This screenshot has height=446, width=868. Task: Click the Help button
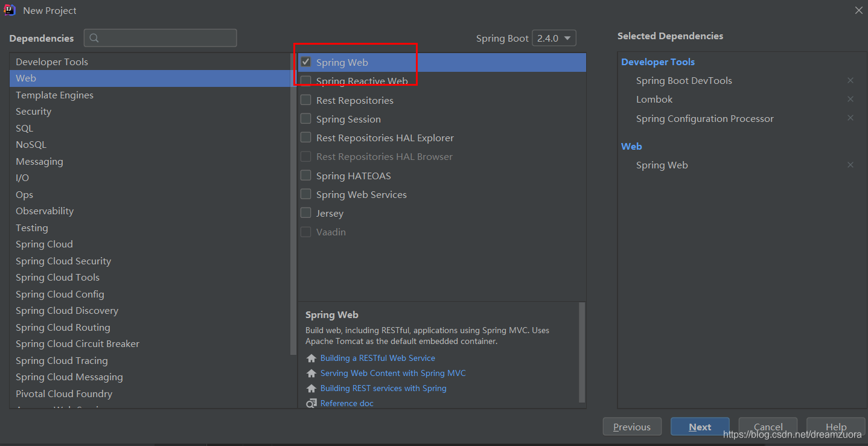[836, 427]
